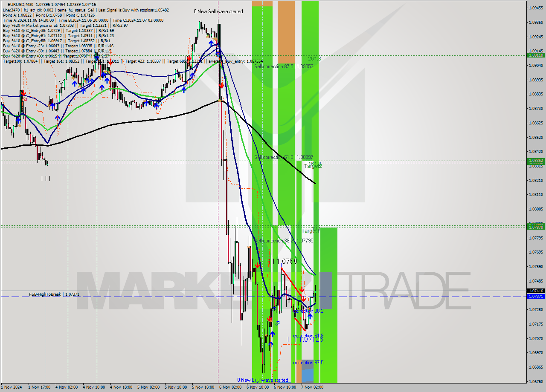Click the '6 Nov 18:00' time axis label
Screen dimensions: 546x392
coord(285,387)
